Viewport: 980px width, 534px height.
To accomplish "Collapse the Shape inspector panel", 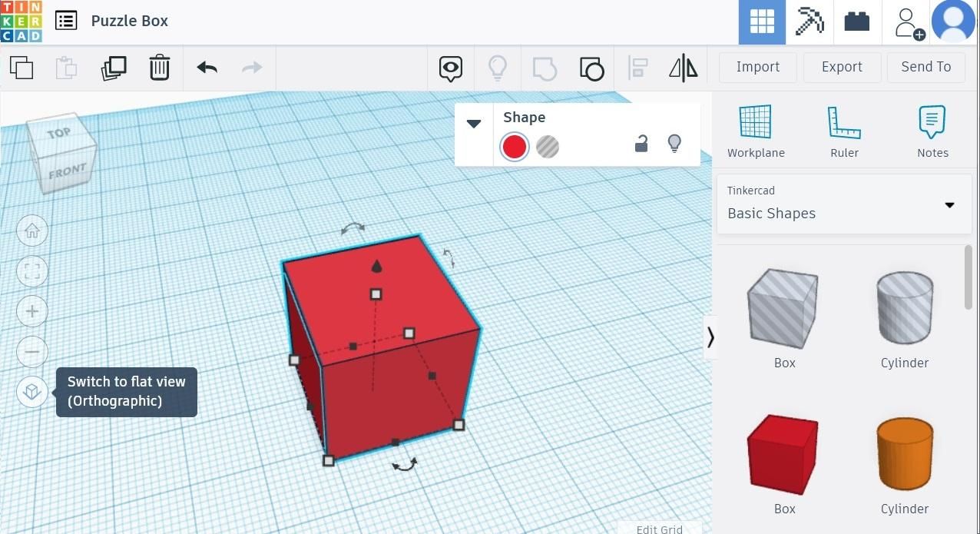I will coord(474,124).
